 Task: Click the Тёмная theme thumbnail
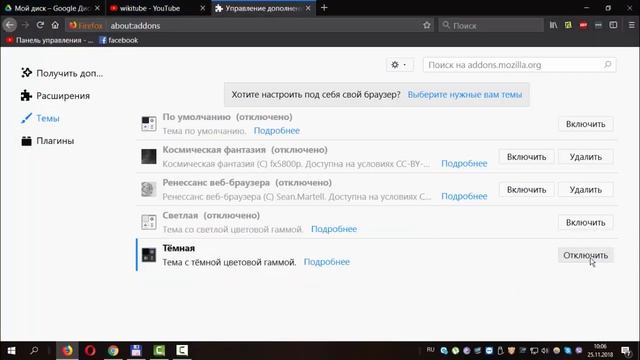149,255
